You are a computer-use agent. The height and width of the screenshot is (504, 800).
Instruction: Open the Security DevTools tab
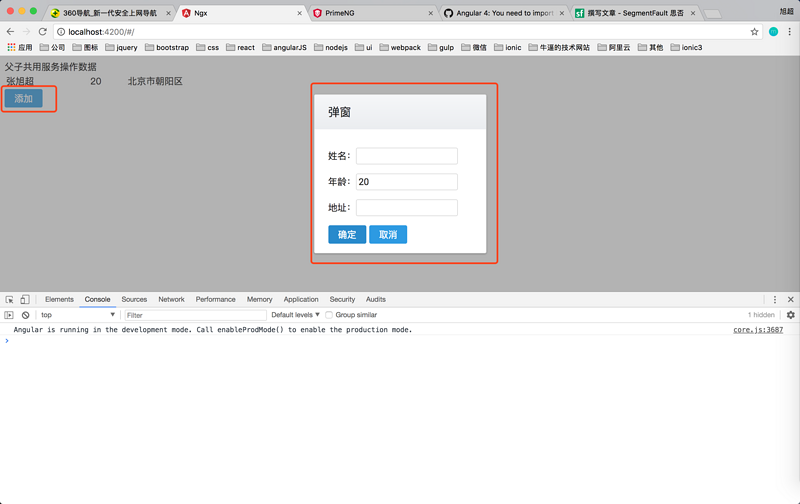pyautogui.click(x=342, y=299)
